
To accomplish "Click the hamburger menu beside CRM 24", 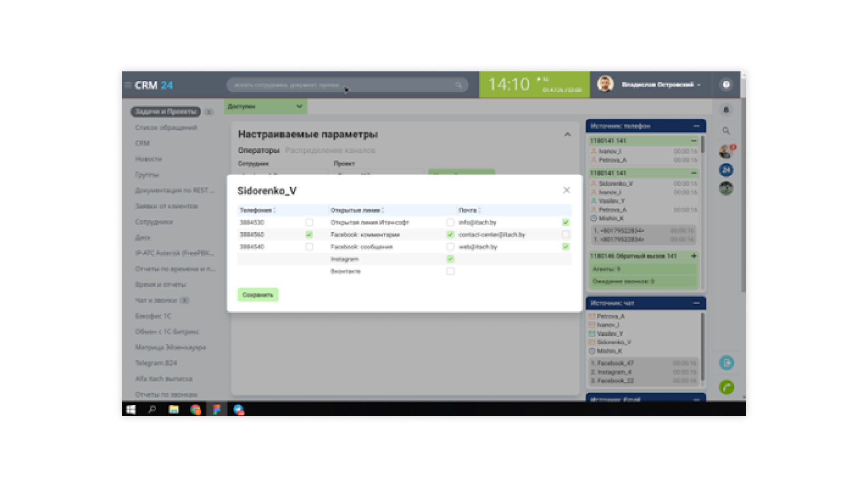I will [128, 85].
